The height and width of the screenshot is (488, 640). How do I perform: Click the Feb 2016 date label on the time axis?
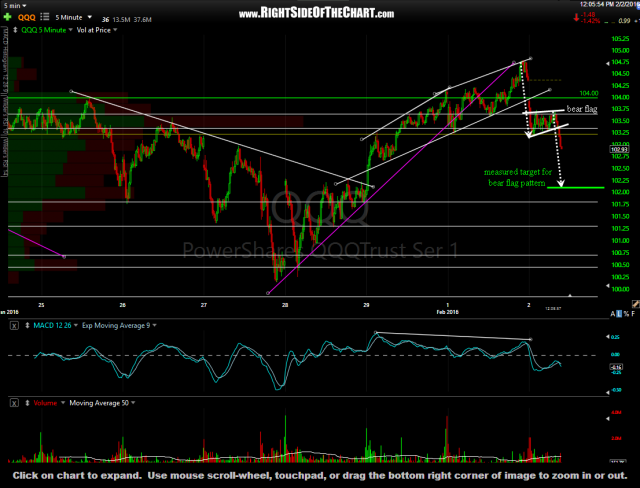(447, 312)
